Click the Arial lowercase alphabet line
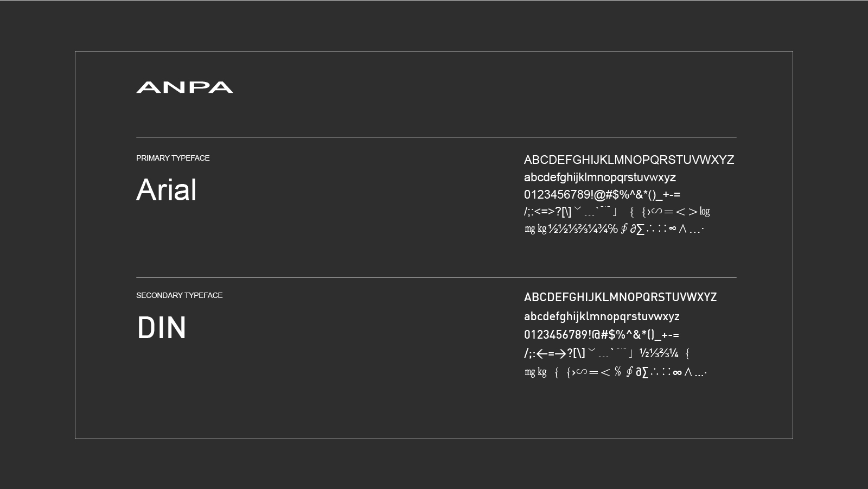Screen dimensions: 868x489 [x=599, y=177]
